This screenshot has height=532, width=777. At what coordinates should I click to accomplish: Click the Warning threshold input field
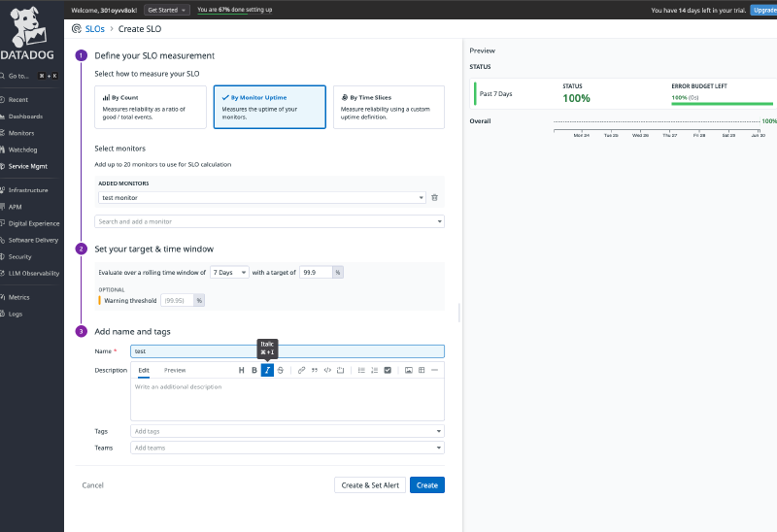click(x=177, y=300)
